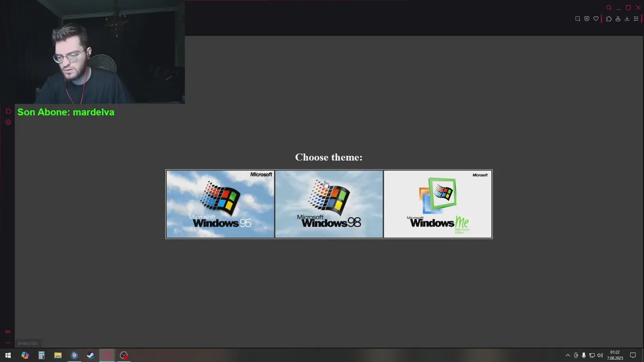Choose the Windows Me theme
The width and height of the screenshot is (644, 362).
[438, 204]
